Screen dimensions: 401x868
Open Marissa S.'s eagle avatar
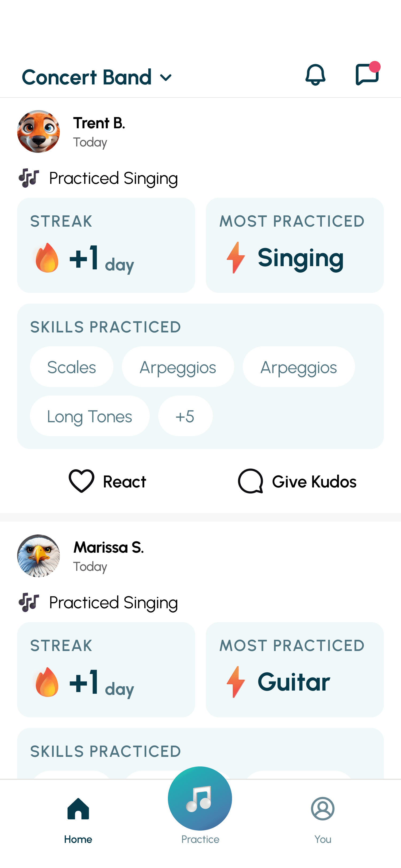[x=38, y=556]
